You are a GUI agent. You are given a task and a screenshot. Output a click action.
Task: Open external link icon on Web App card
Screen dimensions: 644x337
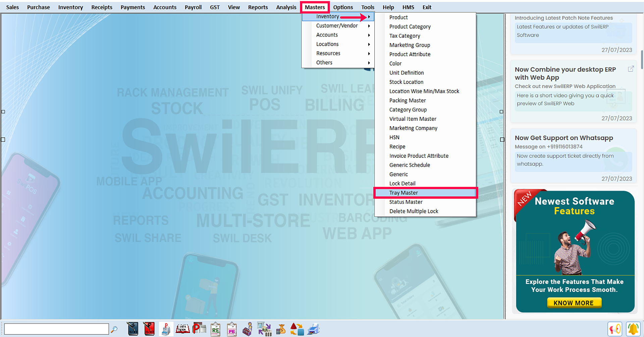[631, 69]
